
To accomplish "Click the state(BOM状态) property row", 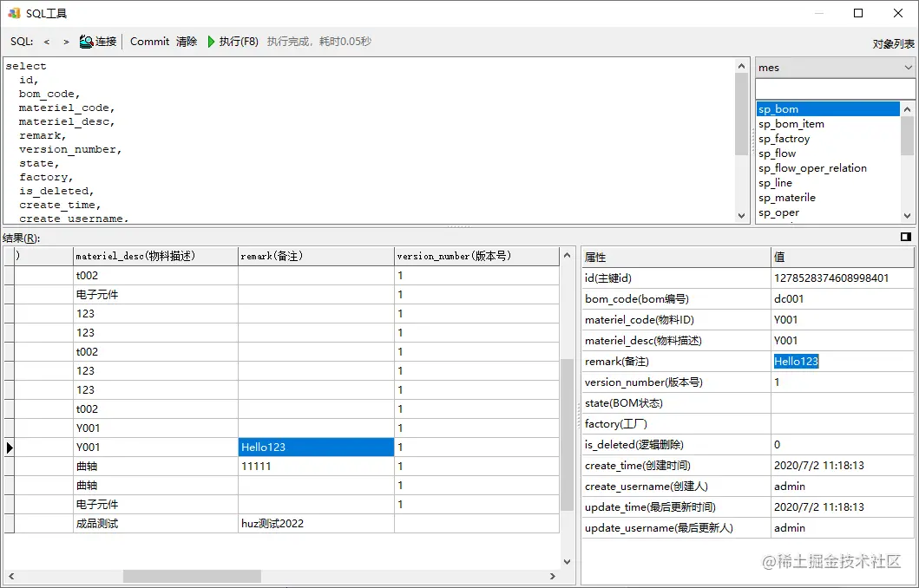I will [x=748, y=403].
